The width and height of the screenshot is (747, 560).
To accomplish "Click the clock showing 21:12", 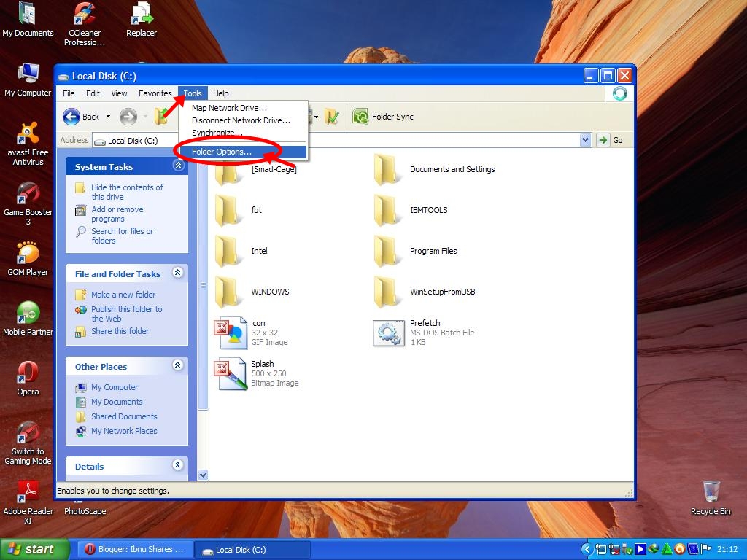I will click(727, 550).
